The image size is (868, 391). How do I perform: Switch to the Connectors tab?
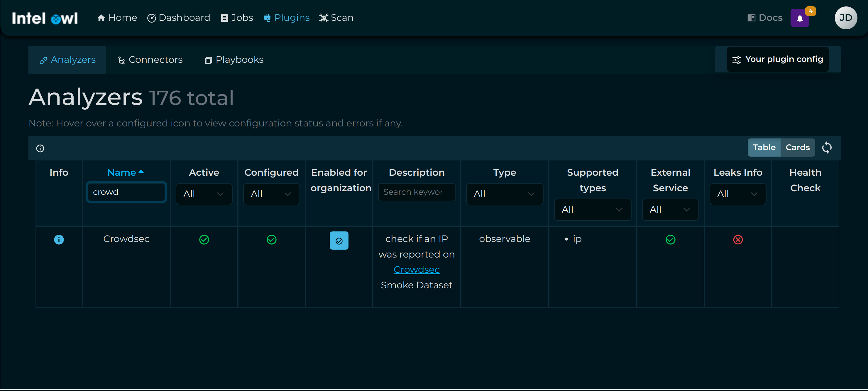click(x=150, y=60)
